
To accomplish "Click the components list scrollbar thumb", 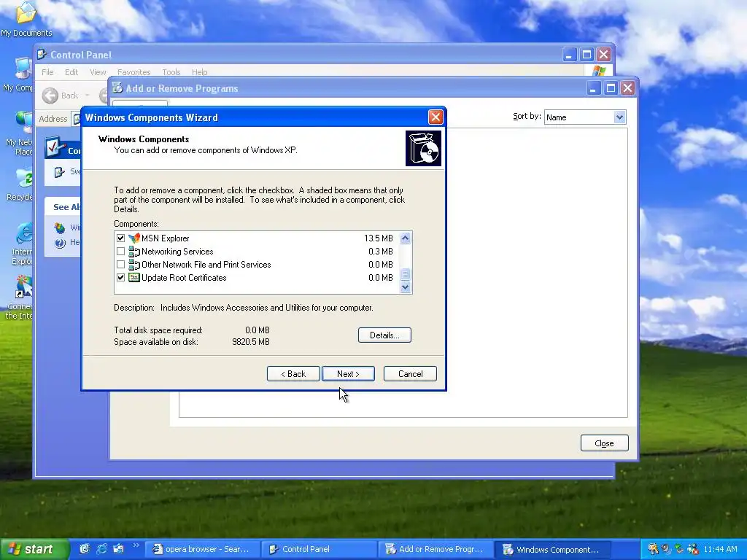I will coord(406,274).
